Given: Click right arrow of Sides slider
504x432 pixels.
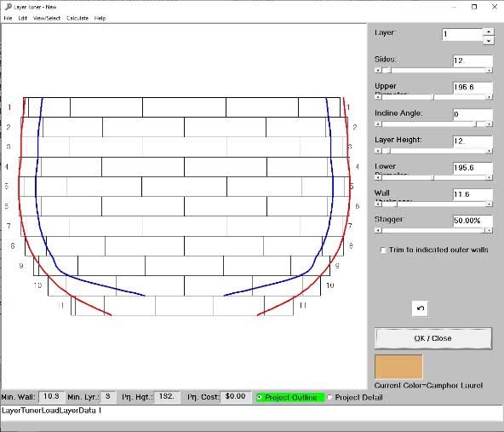Looking at the screenshot, I should [489, 70].
